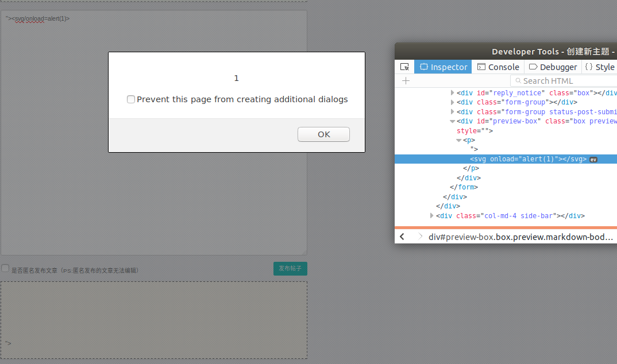This screenshot has width=617, height=364.
Task: Select the svg onload element row
Action: [x=528, y=159]
